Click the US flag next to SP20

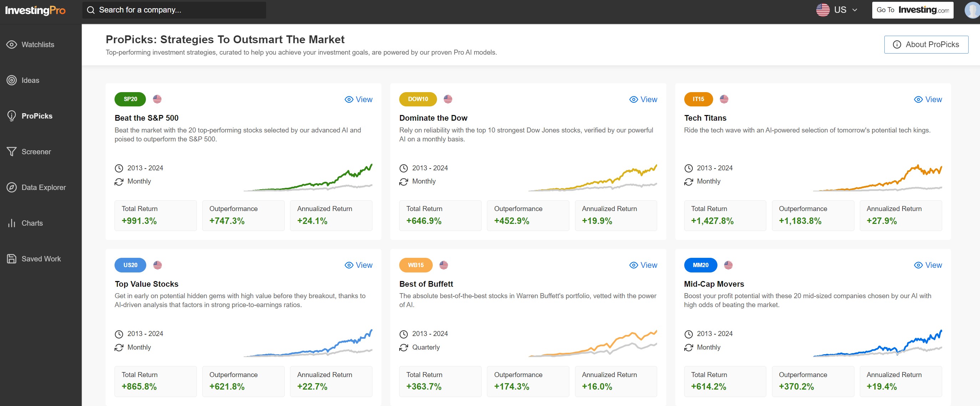point(157,99)
